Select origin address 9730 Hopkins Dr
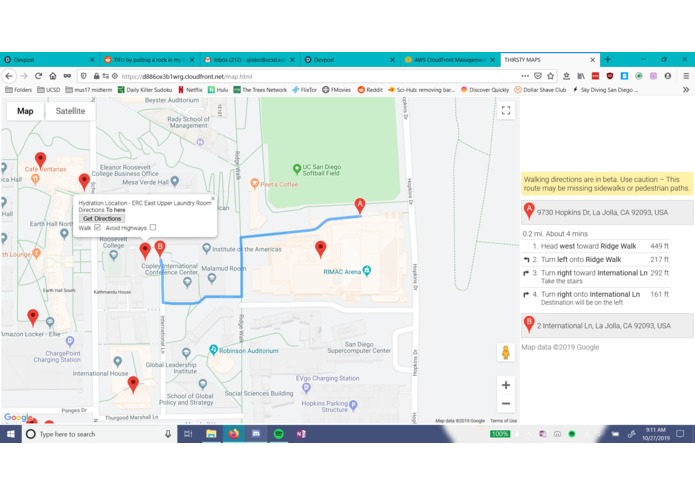The image size is (695, 494). [606, 212]
